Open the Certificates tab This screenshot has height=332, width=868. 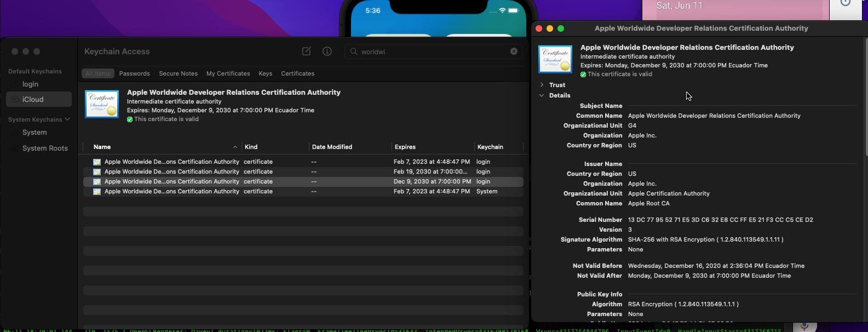[x=297, y=73]
